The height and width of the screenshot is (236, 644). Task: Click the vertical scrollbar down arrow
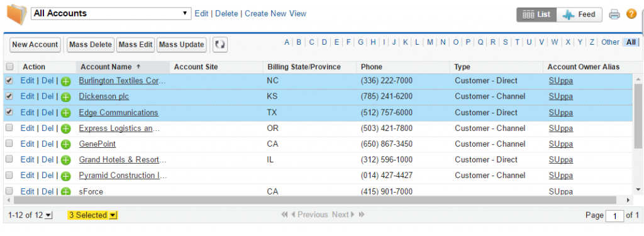coord(638,189)
